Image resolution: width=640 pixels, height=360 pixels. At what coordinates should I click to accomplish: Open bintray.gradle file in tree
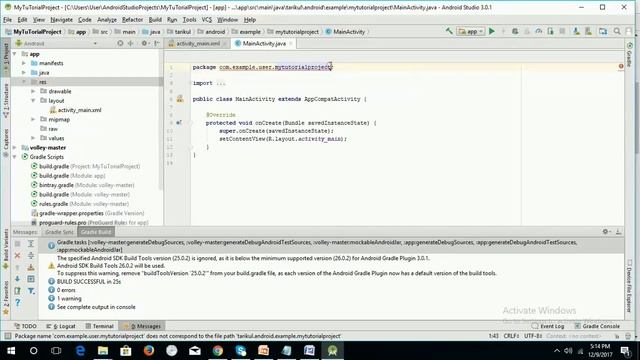coord(82,185)
